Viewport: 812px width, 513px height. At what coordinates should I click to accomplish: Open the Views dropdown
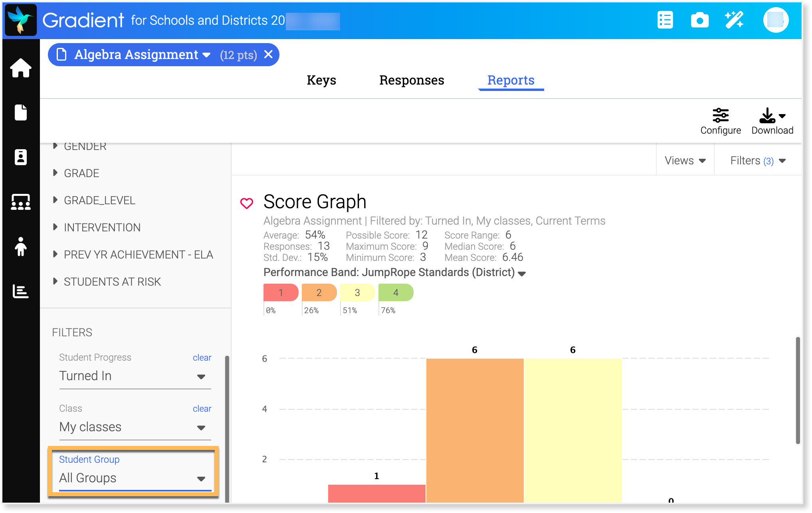[x=685, y=160]
